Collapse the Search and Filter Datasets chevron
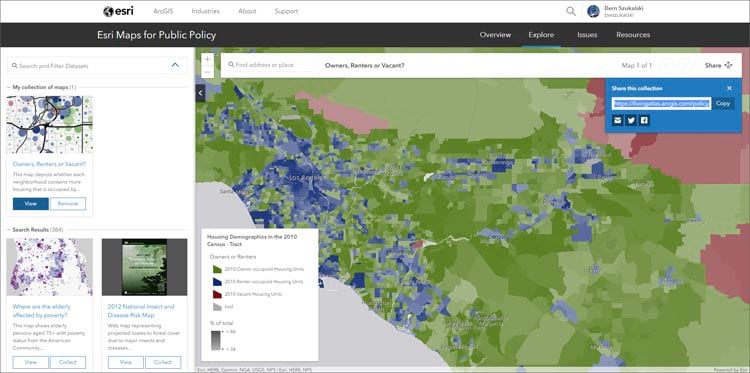Image resolution: width=750 pixels, height=373 pixels. [175, 65]
